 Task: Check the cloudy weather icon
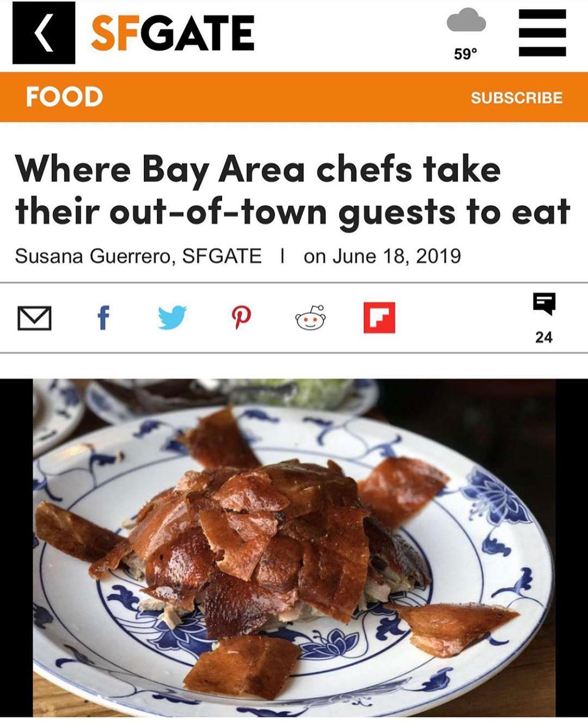(466, 20)
